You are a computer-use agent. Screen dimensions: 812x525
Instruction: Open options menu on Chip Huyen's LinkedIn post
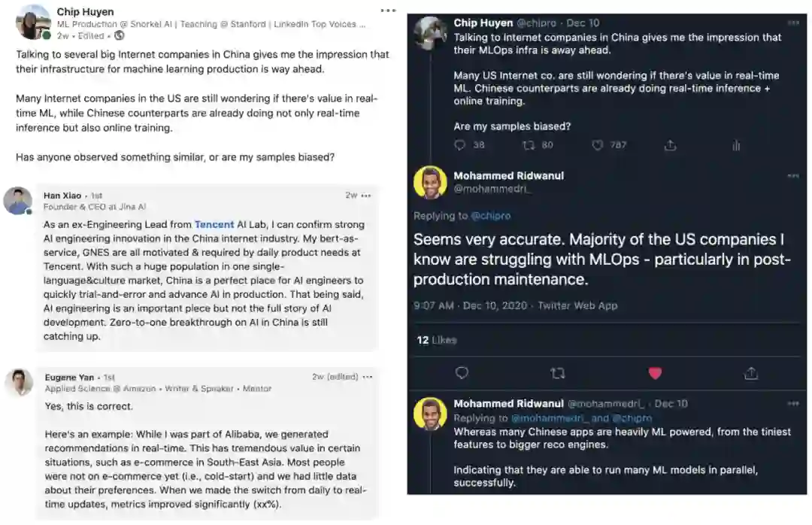pyautogui.click(x=388, y=11)
